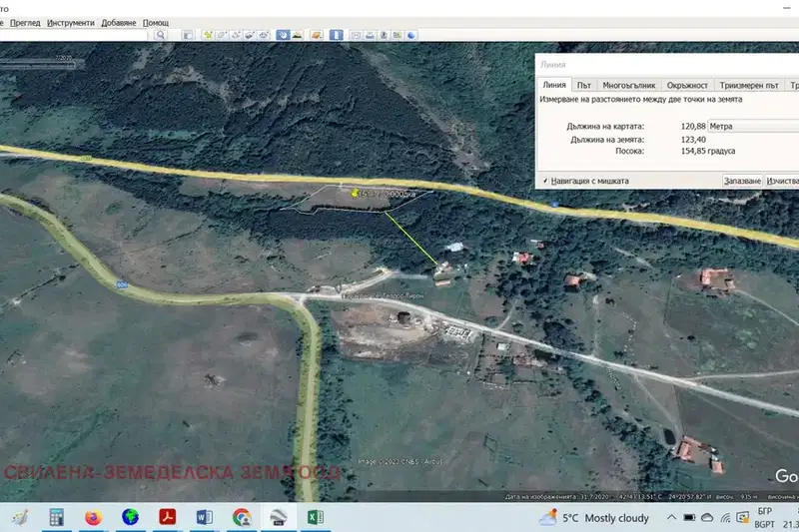Switch to the Многоъгълник tab
Screen dimensions: 799x532
click(629, 86)
